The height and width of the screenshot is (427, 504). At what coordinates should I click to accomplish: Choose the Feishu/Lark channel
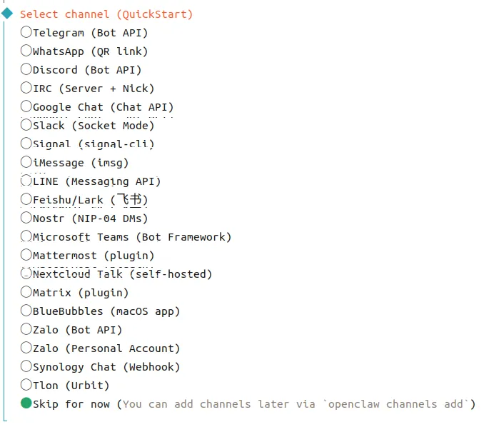[26, 199]
